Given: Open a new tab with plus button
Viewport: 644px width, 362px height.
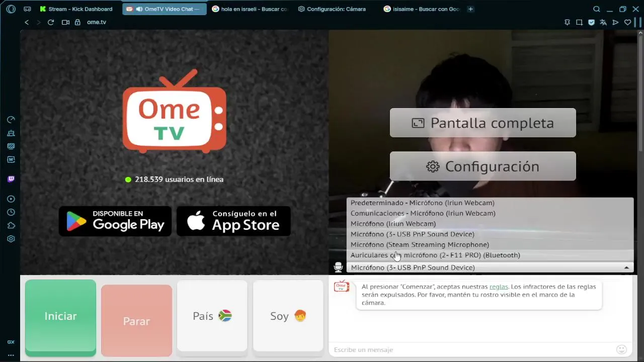Looking at the screenshot, I should (x=470, y=9).
